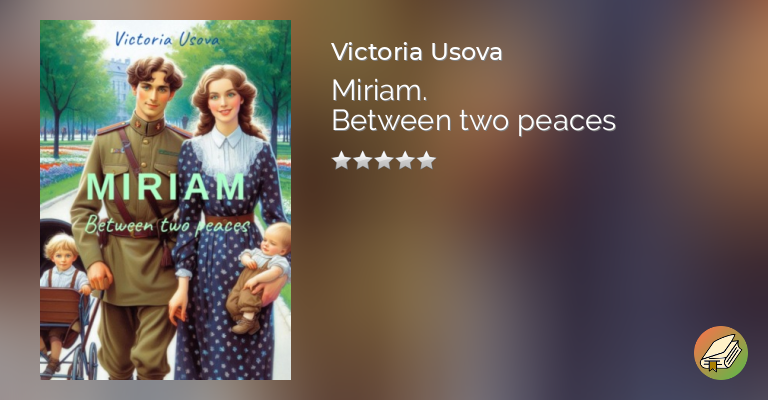This screenshot has height=400, width=768.
Task: Click the first rating star
Action: tap(341, 160)
